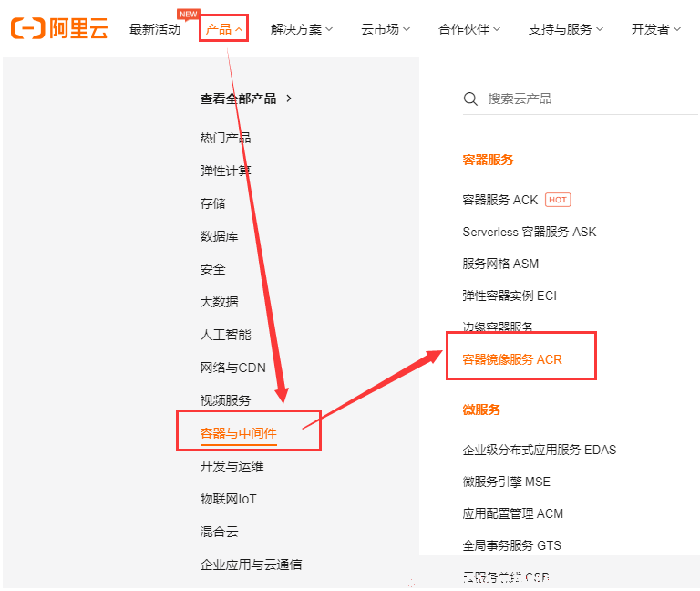The width and height of the screenshot is (700, 591).
Task: Expand the 解决方案 dropdown
Action: (x=302, y=29)
